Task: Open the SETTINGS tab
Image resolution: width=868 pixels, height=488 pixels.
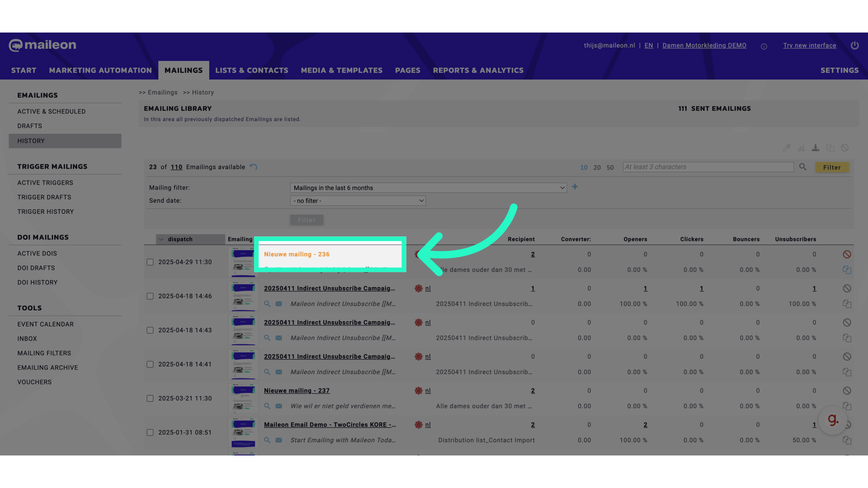Action: (840, 70)
